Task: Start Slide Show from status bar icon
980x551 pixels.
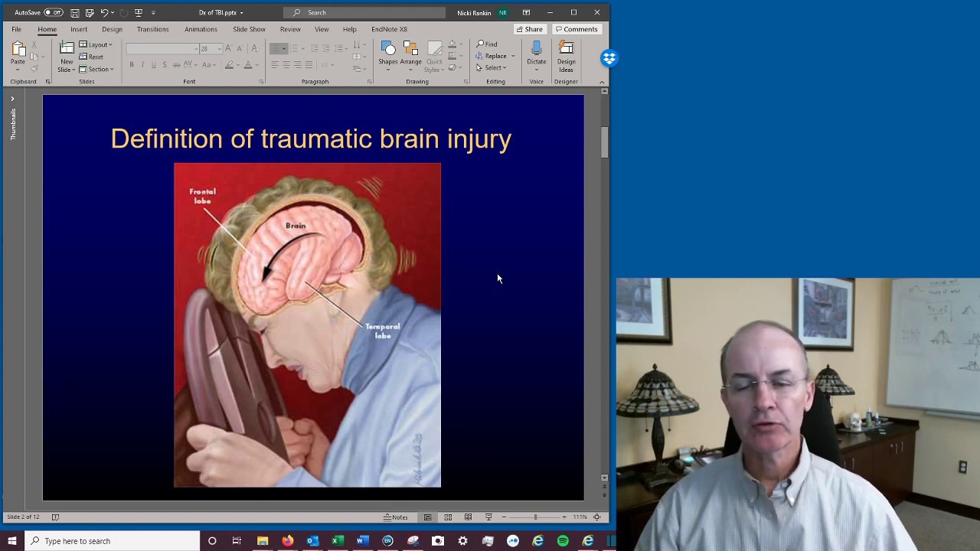Action: [x=488, y=517]
